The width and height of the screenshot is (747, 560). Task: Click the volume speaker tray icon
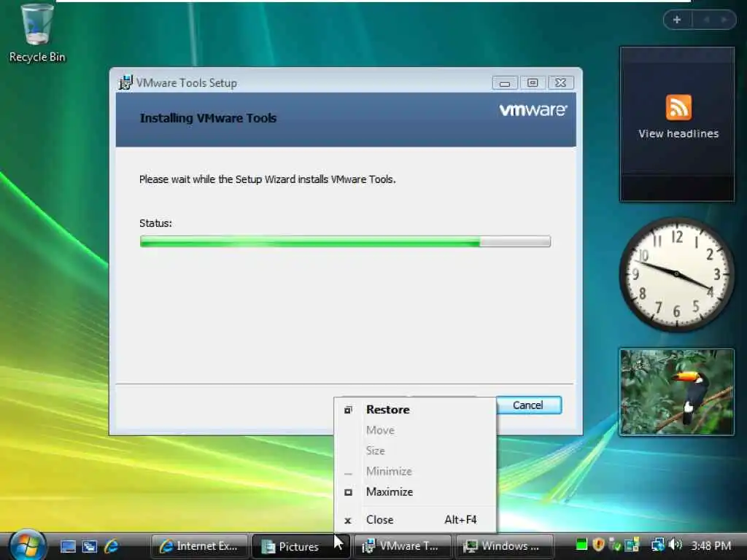(675, 544)
